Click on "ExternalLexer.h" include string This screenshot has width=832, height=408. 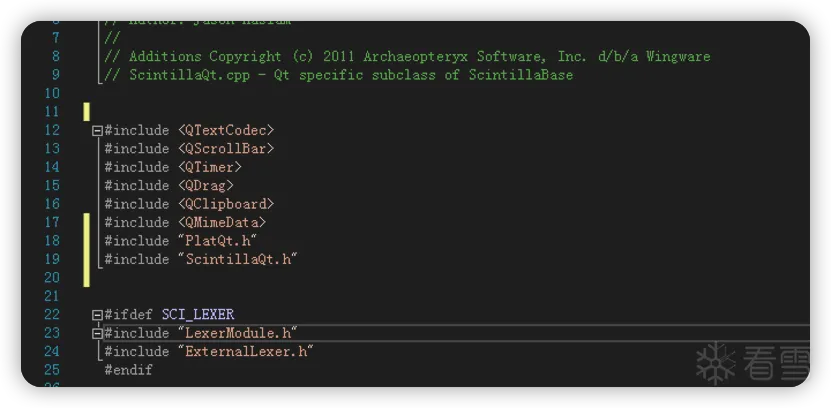[246, 351]
